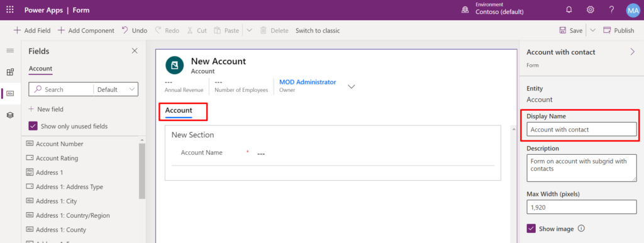Toggle the hamburger navigation menu
644x243 pixels.
click(x=10, y=50)
